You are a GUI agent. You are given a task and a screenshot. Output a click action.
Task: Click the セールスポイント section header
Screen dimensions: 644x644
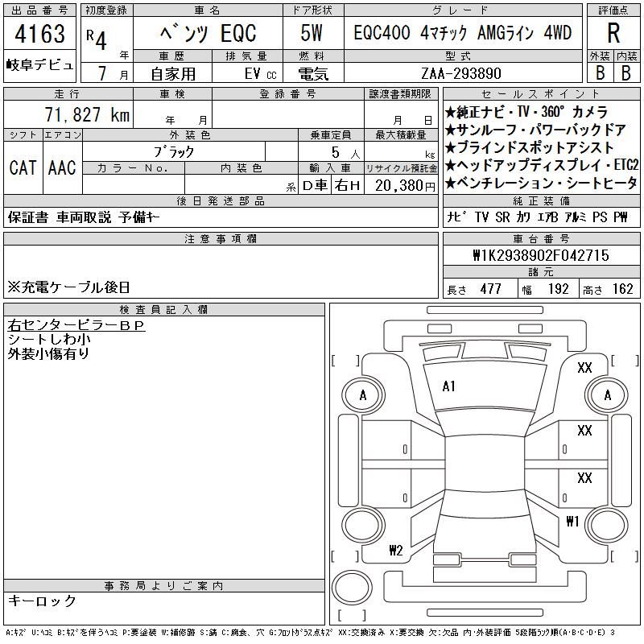pyautogui.click(x=541, y=94)
